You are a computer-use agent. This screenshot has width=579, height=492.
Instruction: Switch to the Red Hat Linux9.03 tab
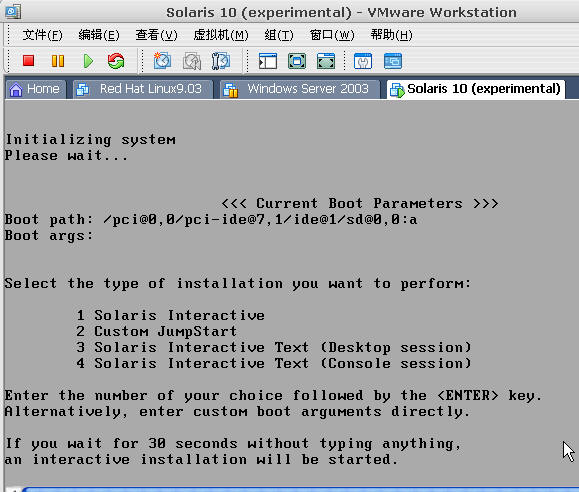tap(143, 89)
